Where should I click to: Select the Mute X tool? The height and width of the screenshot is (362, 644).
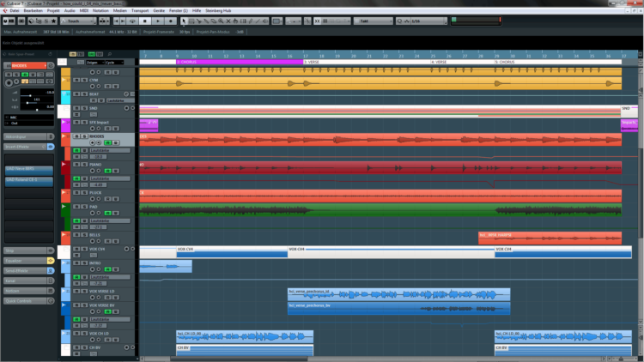pos(228,21)
